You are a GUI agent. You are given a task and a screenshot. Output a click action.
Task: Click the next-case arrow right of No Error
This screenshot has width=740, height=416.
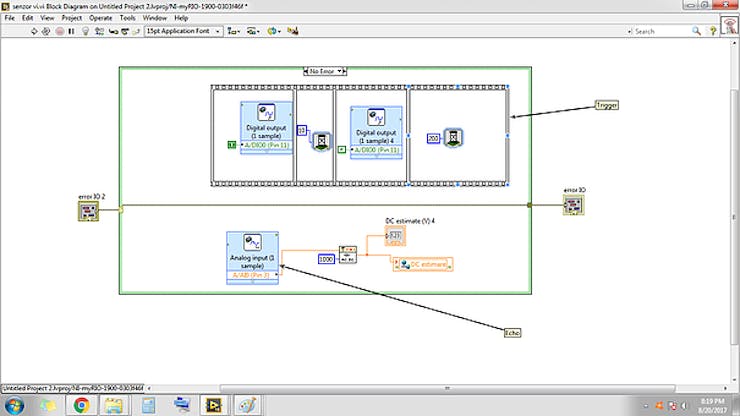tap(345, 71)
